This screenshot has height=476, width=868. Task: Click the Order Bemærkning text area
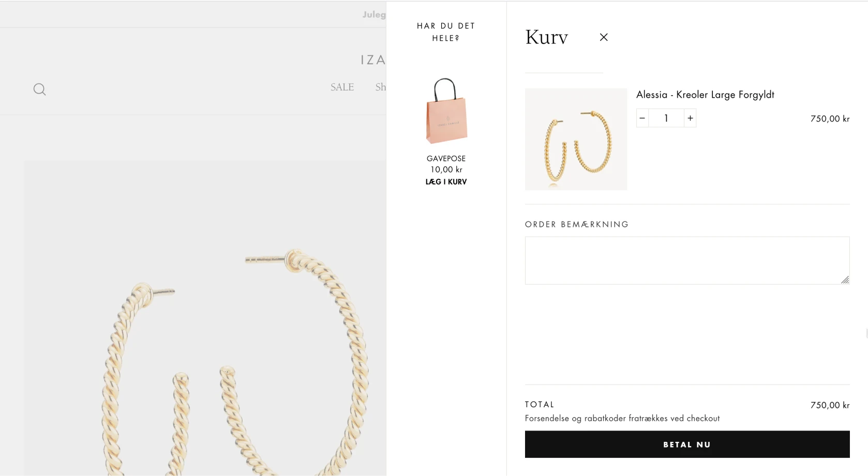pyautogui.click(x=687, y=260)
